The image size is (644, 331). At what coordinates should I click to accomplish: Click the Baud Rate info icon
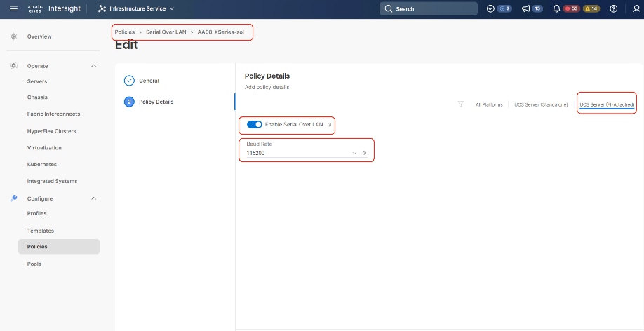(x=364, y=153)
